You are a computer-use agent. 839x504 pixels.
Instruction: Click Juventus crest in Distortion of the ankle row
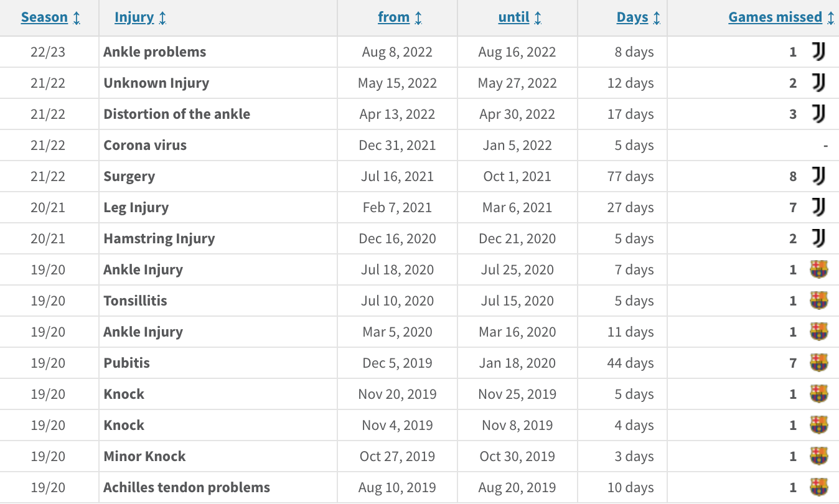coord(819,114)
